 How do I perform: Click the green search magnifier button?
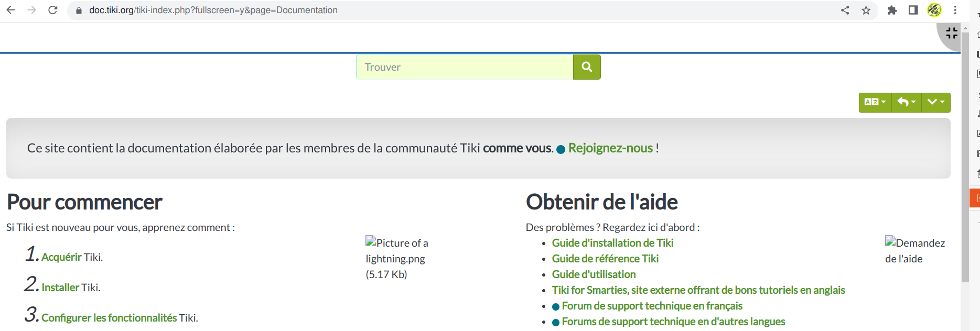point(587,67)
